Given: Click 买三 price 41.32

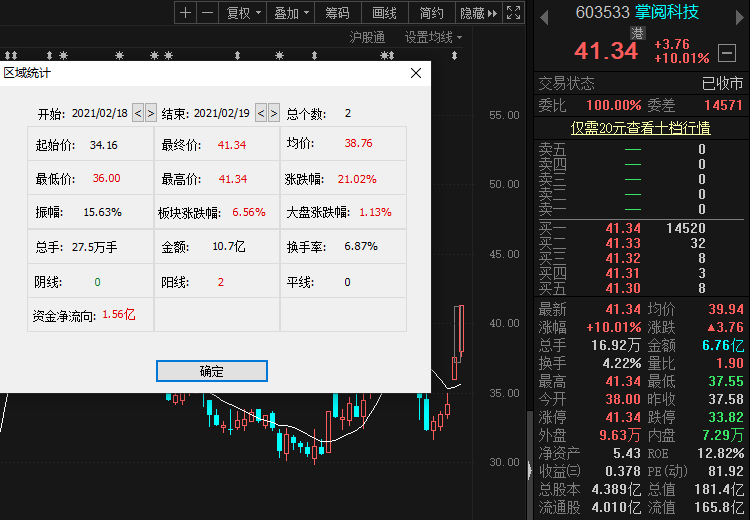Looking at the screenshot, I should 623,258.
